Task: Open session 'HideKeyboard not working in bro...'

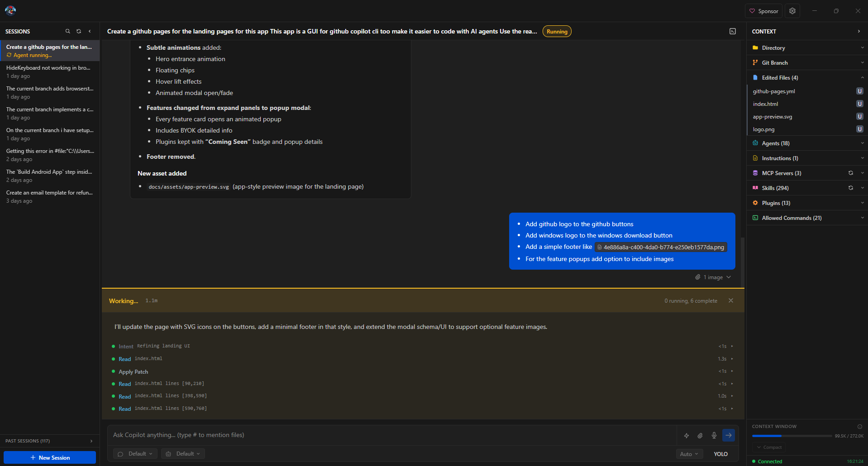Action: click(x=50, y=71)
